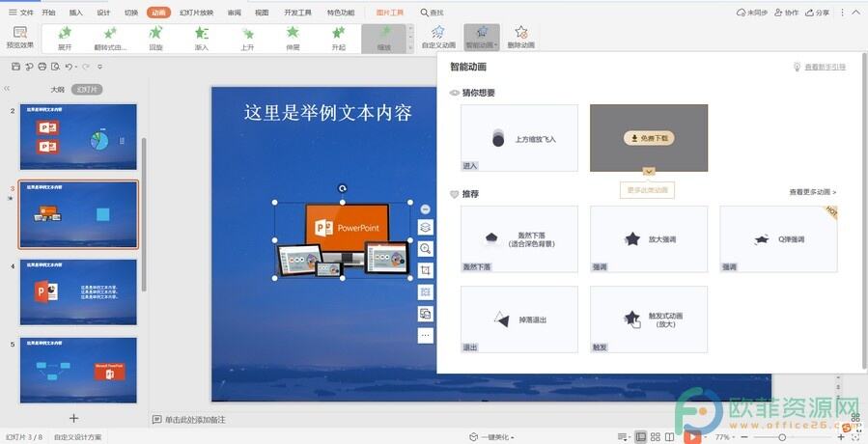Click the 免费下载 button
Screen dimensions: 868x444
tap(649, 138)
